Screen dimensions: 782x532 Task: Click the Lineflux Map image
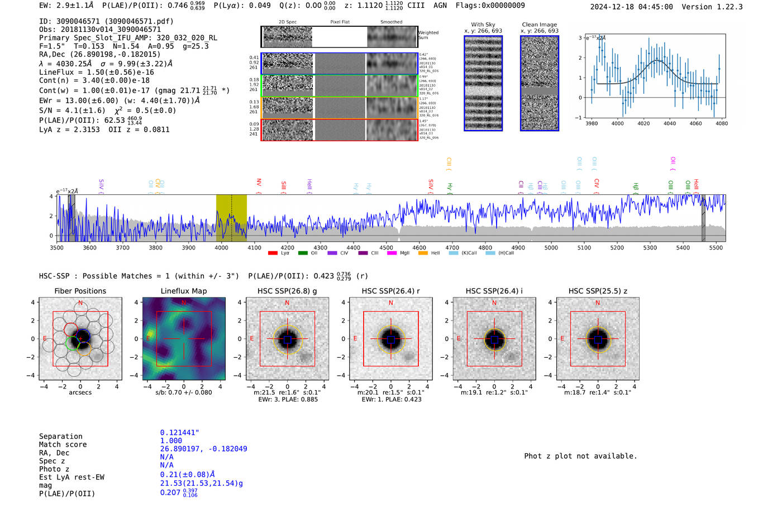click(x=184, y=339)
